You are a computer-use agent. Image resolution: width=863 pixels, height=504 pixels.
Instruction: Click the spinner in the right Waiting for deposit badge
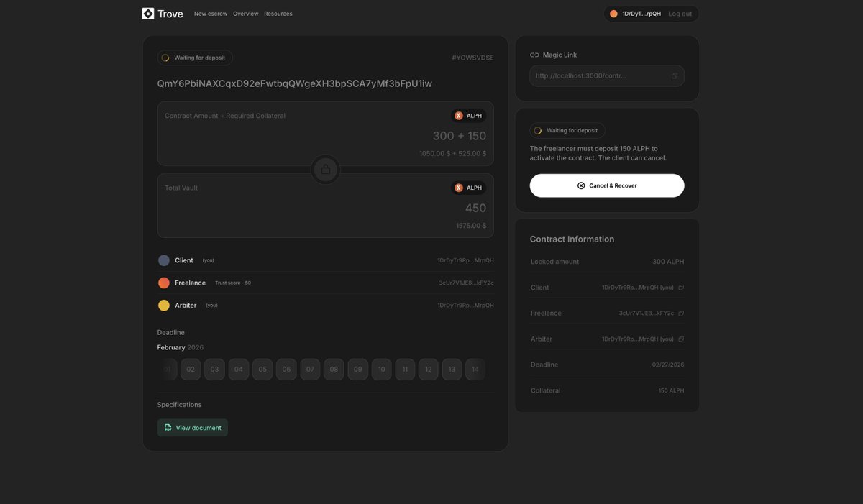(538, 131)
